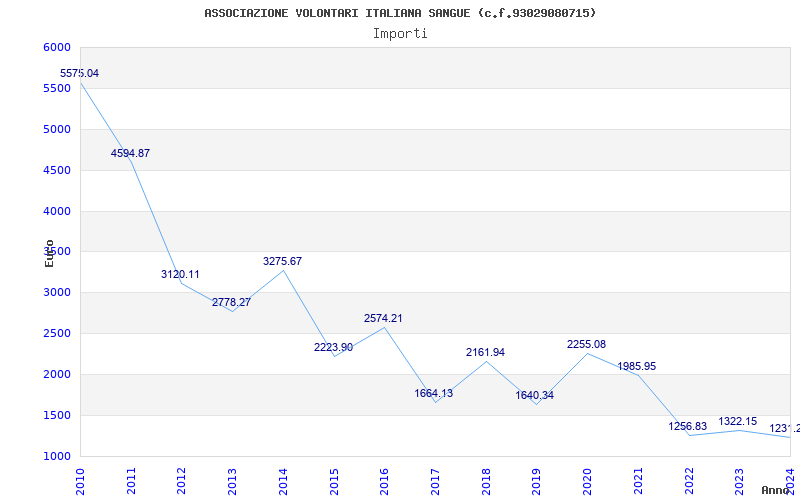The height and width of the screenshot is (500, 800).
Task: Click the Anno x-axis title
Action: point(776,490)
